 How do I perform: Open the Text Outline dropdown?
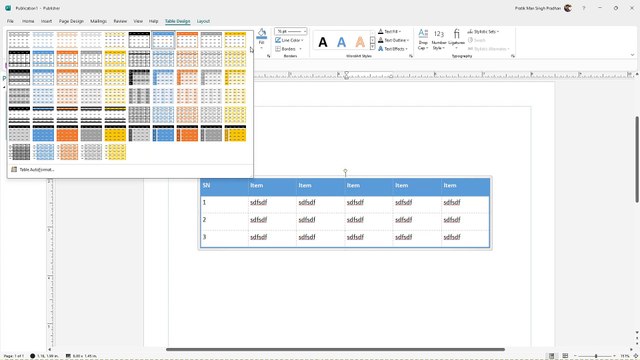[393, 40]
